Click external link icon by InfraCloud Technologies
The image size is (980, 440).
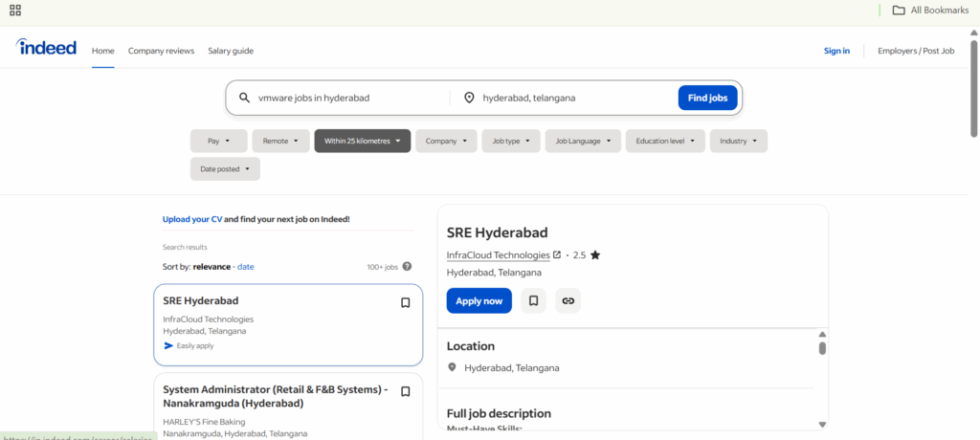pos(557,255)
